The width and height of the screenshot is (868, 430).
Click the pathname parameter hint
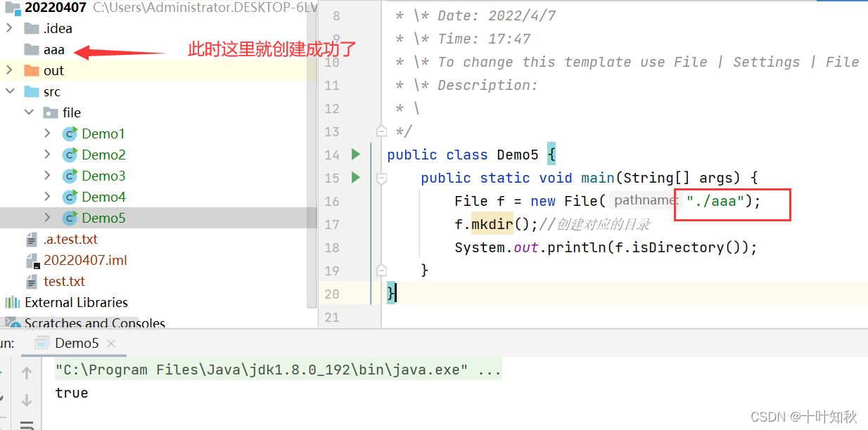pyautogui.click(x=645, y=201)
